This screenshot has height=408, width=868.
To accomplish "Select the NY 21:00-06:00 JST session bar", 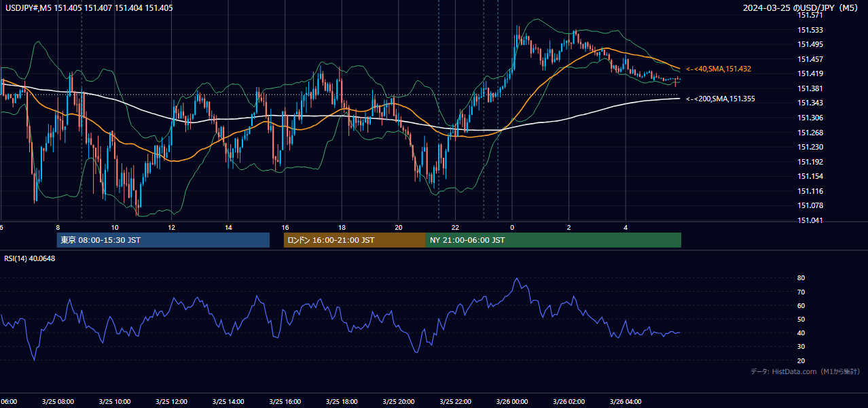I will 554,240.
